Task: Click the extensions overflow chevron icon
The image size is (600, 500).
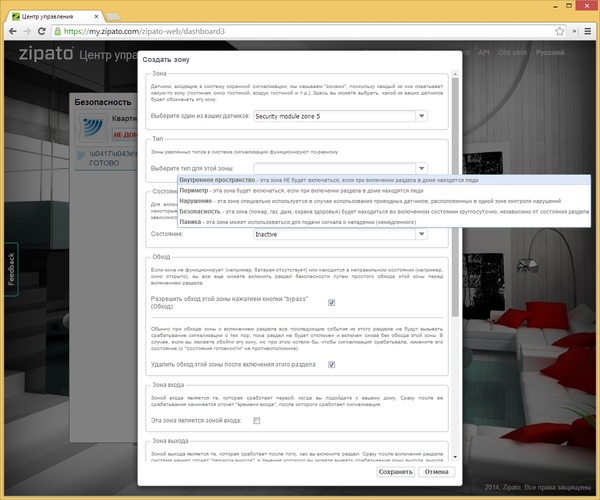Action: tap(574, 31)
